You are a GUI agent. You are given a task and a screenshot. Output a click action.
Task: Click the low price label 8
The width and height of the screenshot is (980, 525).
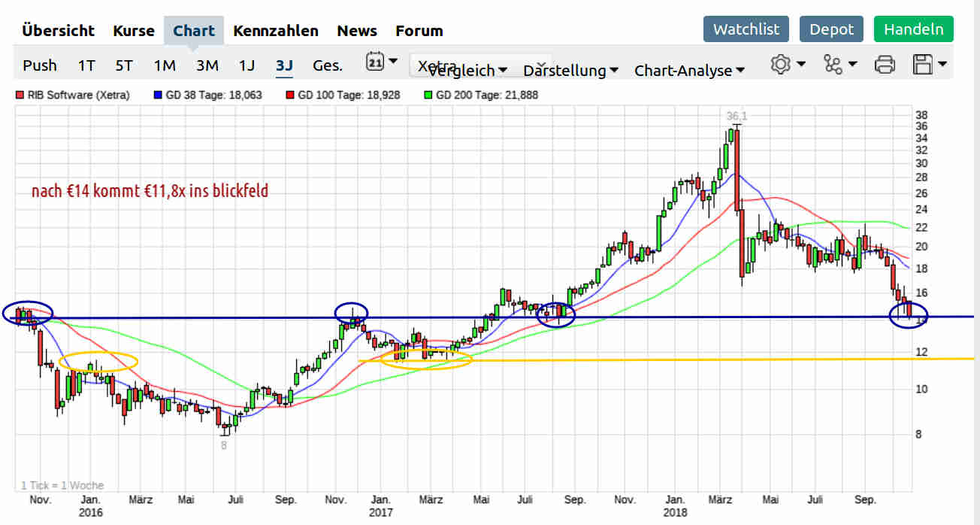tap(223, 445)
